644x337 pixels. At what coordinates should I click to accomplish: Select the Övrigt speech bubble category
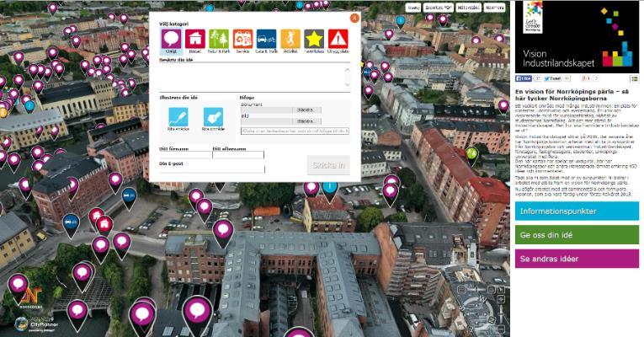point(171,40)
